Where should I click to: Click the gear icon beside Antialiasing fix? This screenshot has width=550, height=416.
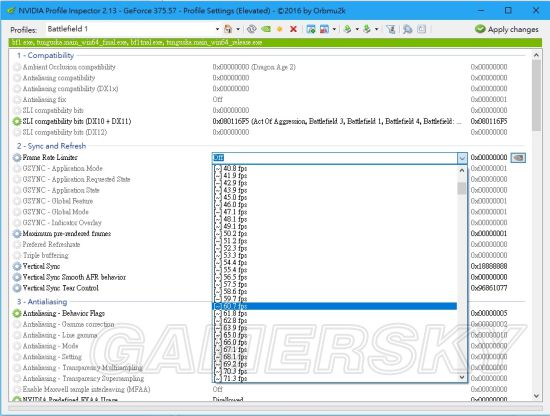click(17, 100)
